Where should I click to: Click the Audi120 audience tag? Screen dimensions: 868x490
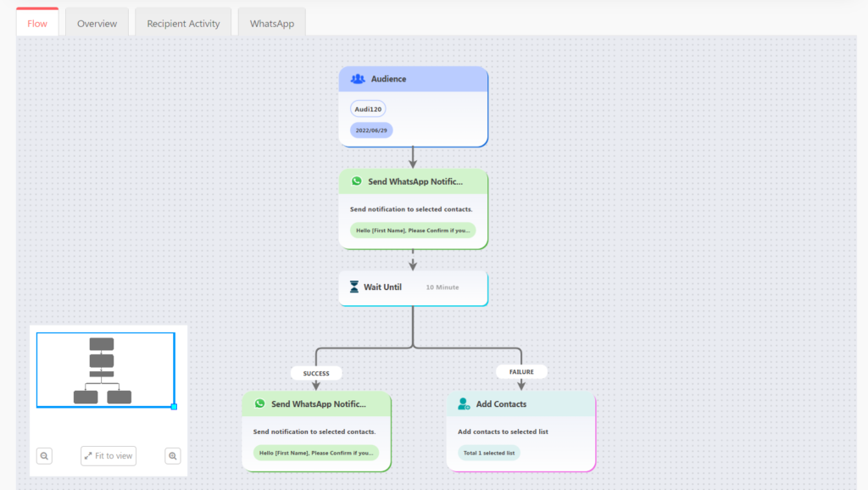coord(369,109)
